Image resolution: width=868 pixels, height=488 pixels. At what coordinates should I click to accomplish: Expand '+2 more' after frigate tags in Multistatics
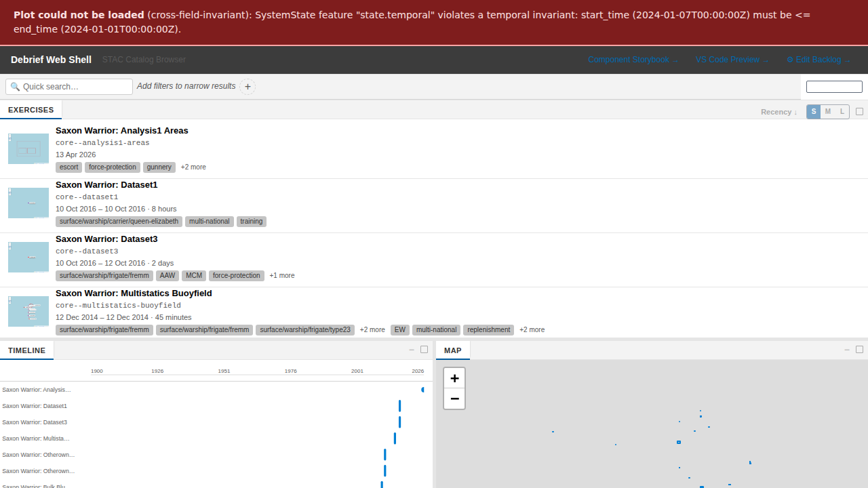tap(372, 330)
